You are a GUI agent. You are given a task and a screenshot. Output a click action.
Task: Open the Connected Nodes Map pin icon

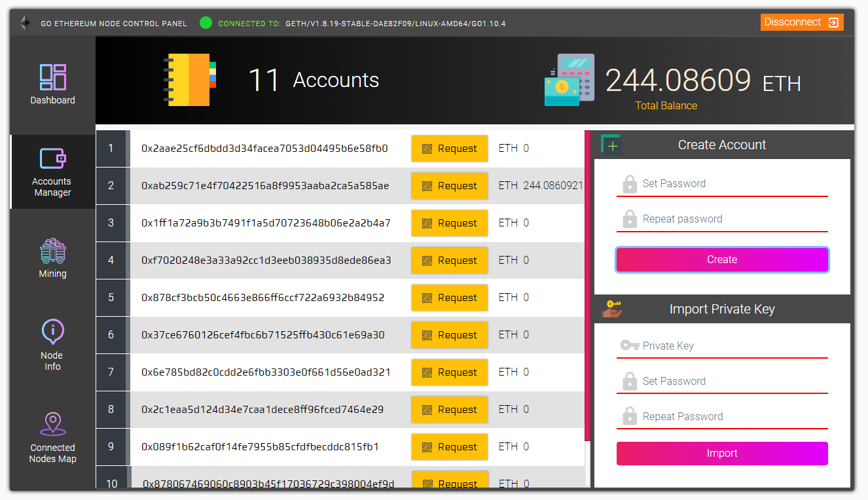pos(52,423)
